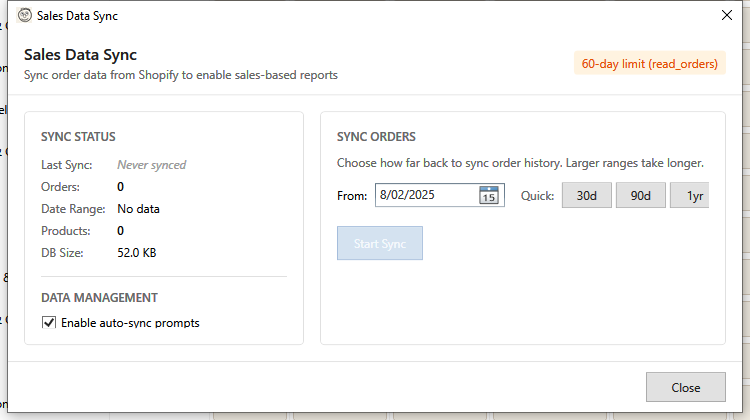Click the SYNC STATUS heading
The width and height of the screenshot is (750, 420).
coord(78,137)
